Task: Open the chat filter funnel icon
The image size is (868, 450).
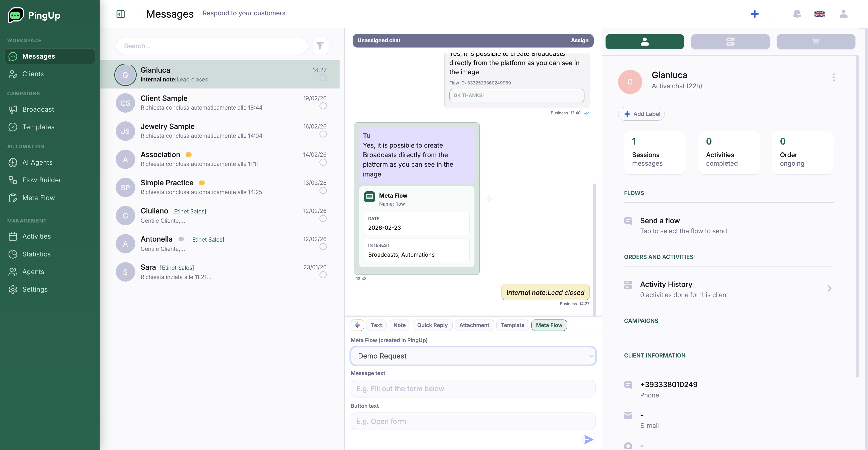Action: coord(320,46)
